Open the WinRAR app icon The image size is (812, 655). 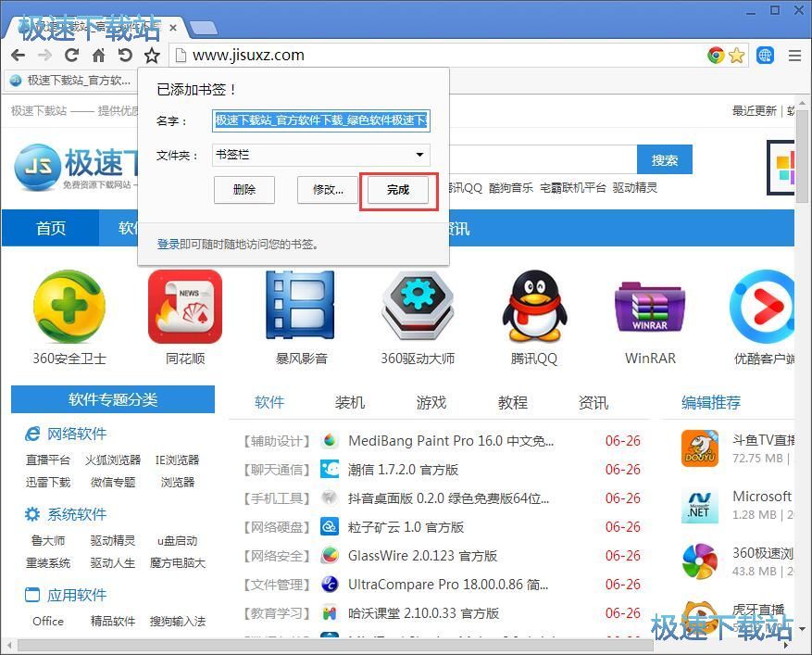650,307
